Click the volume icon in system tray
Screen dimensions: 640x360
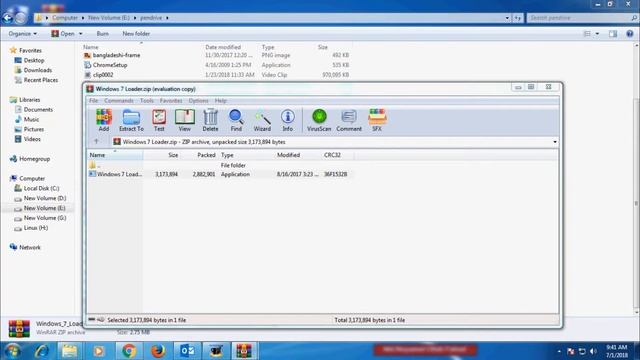click(593, 351)
